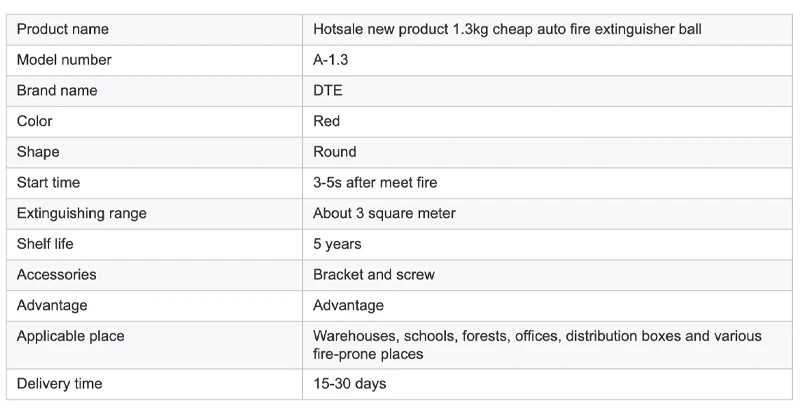Click the "Applicable place" label cell

coord(70,336)
